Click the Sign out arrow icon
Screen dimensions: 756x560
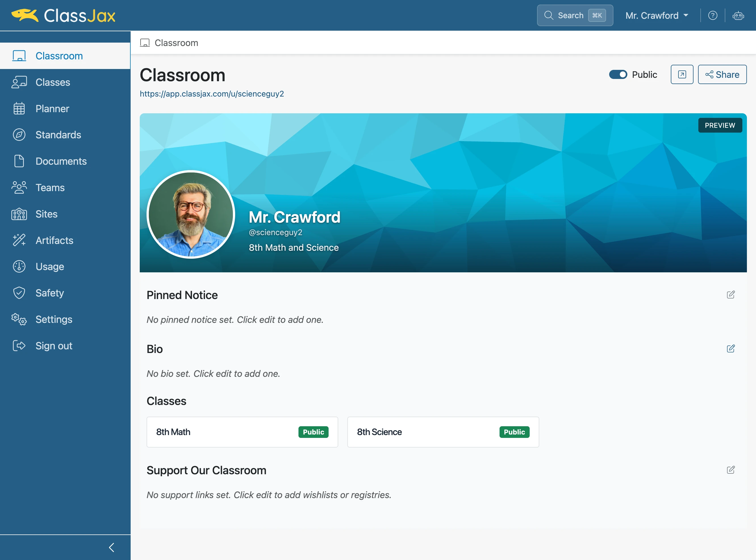[19, 345]
